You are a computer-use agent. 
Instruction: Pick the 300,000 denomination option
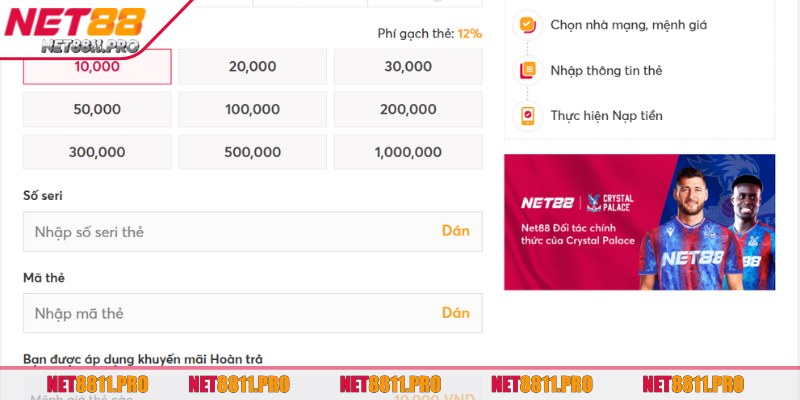click(97, 152)
